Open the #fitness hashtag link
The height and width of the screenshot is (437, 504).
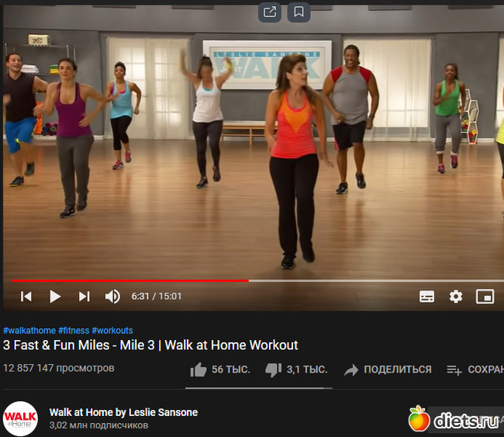point(74,331)
